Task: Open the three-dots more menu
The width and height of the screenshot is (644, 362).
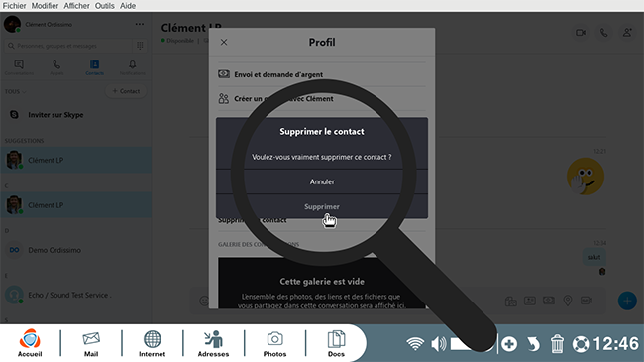Action: 140,24
